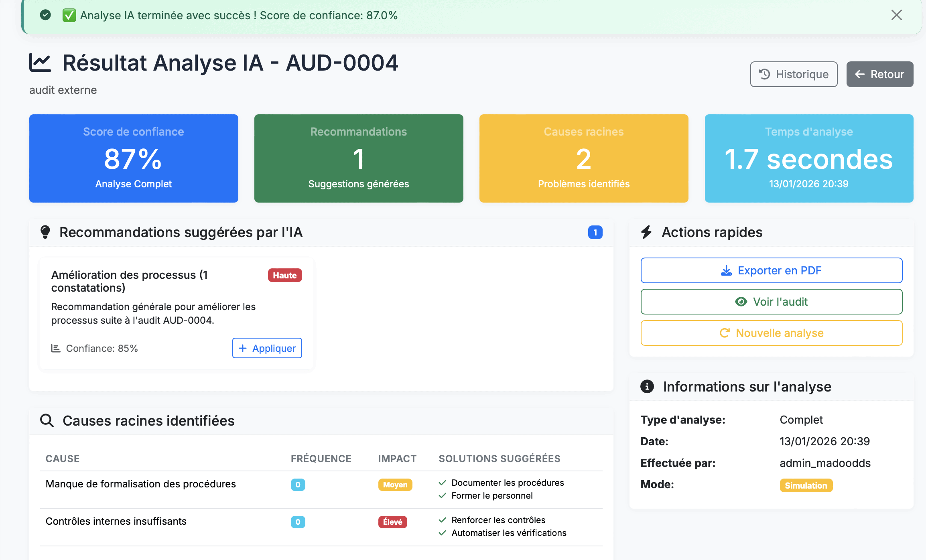The image size is (926, 560).
Task: Select the lightbulb icon on Recommandations panel
Action: (46, 232)
